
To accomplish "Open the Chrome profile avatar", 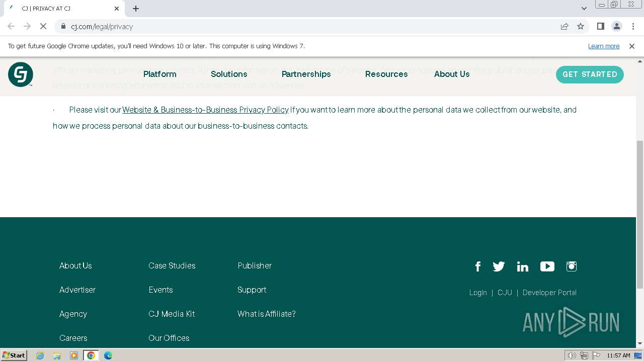I will (616, 26).
